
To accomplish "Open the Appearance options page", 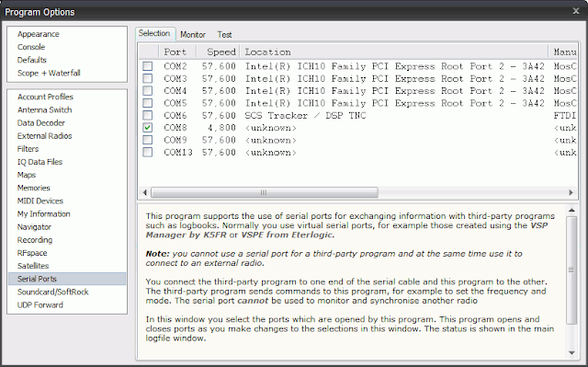I will pyautogui.click(x=39, y=34).
